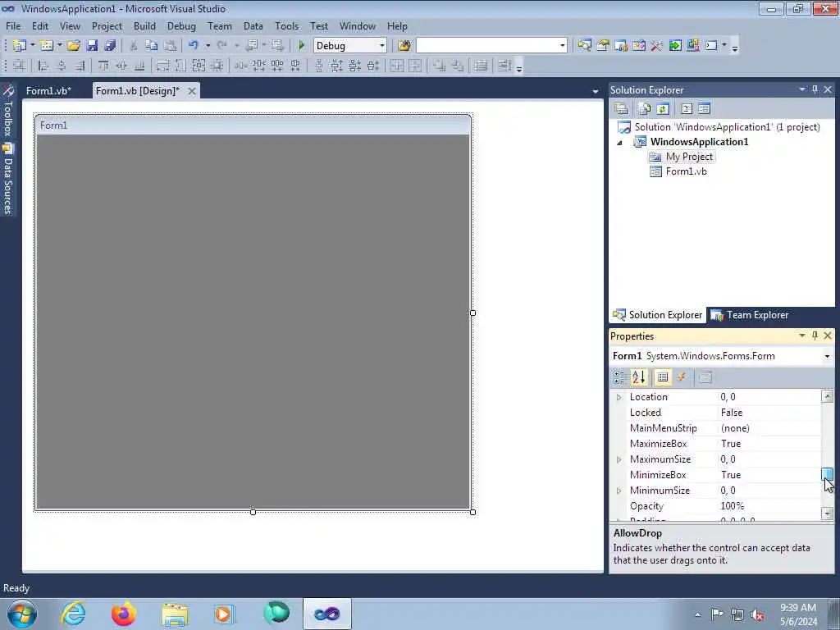Switch to the Team Explorer tab
Image resolution: width=840 pixels, height=630 pixels.
pyautogui.click(x=750, y=315)
